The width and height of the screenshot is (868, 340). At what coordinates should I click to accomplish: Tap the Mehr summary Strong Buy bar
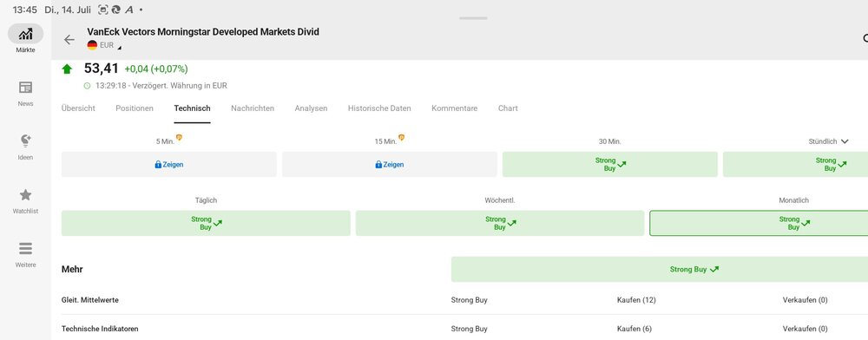pos(660,269)
